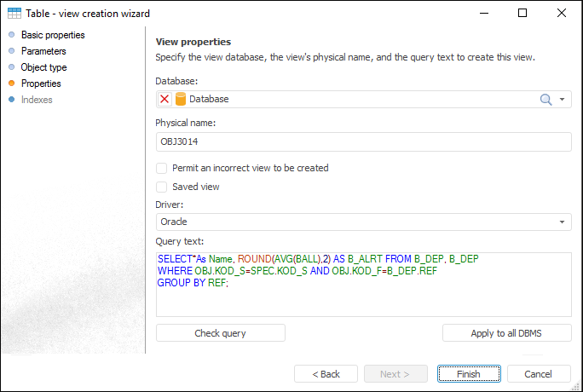Click the Basic properties step bullet
Image resolution: width=583 pixels, height=392 pixels.
pos(12,35)
